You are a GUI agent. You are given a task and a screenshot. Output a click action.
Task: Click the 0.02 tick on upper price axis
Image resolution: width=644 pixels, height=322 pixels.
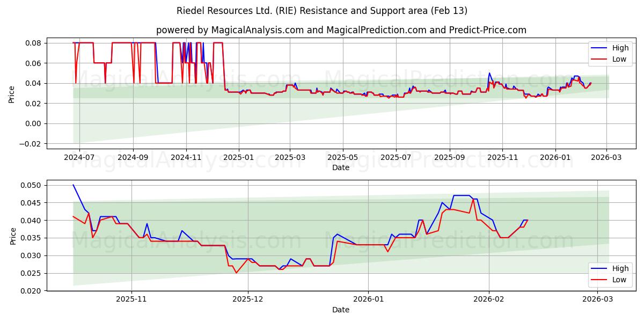tap(34, 103)
